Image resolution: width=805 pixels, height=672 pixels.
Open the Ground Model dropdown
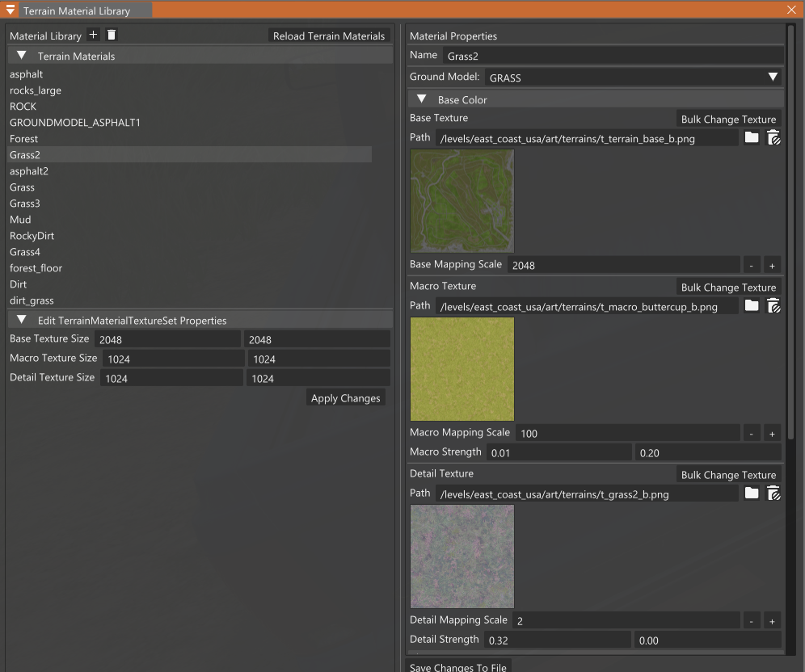pos(773,78)
